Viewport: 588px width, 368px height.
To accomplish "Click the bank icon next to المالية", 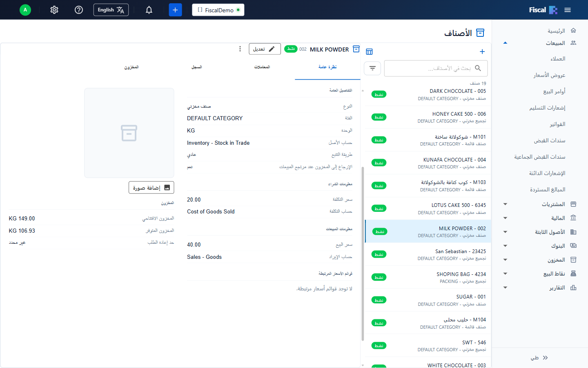I will (x=573, y=218).
